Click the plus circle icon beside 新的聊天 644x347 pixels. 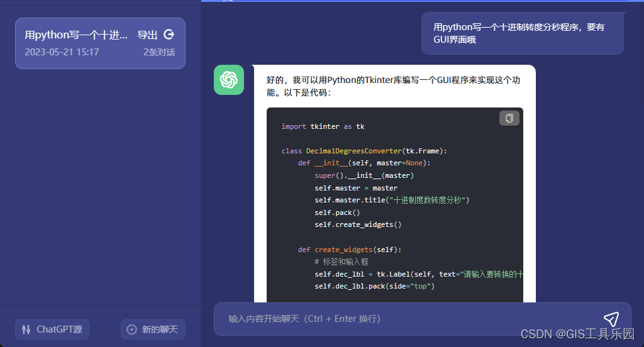[x=132, y=329]
